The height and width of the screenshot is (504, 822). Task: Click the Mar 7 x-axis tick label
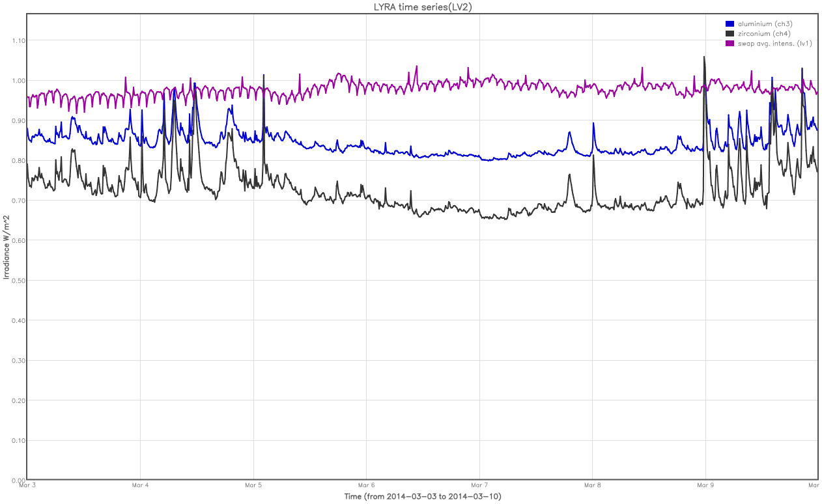[479, 485]
